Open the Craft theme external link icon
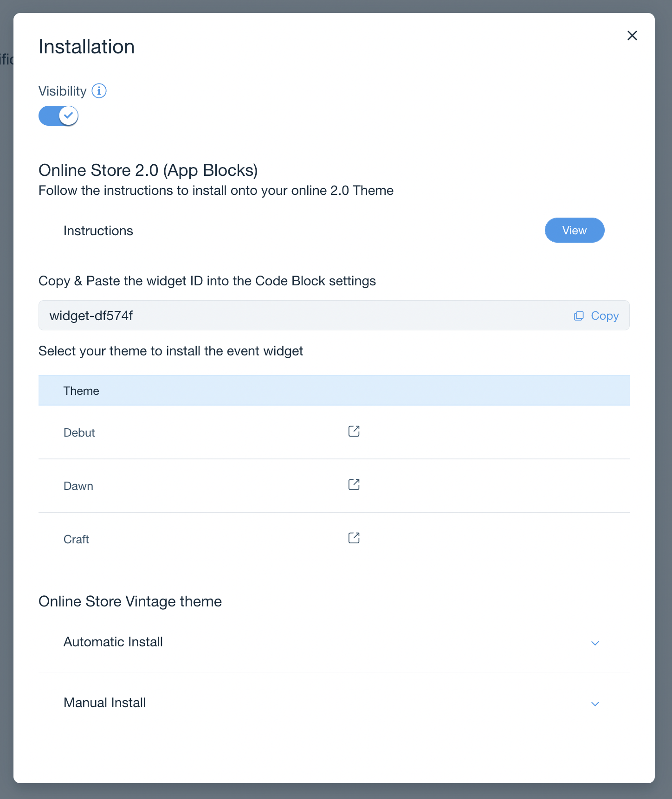 pos(354,538)
